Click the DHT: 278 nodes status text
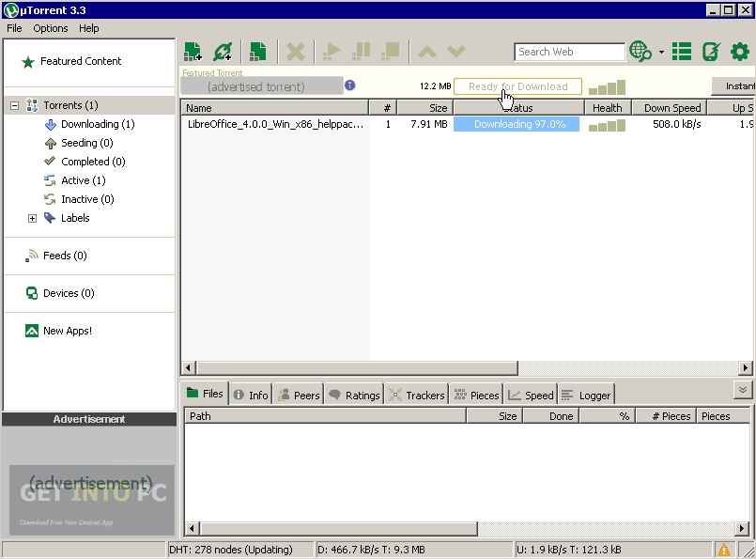This screenshot has height=559, width=756. (230, 550)
